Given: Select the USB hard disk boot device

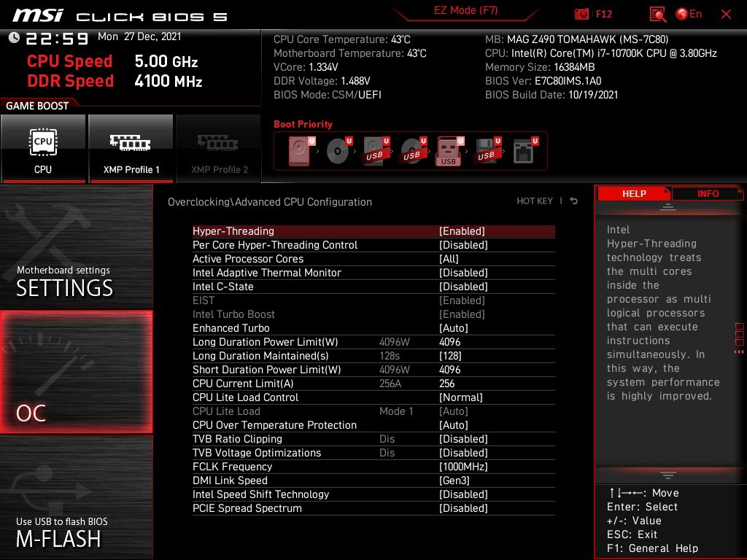Looking at the screenshot, I should (x=376, y=151).
